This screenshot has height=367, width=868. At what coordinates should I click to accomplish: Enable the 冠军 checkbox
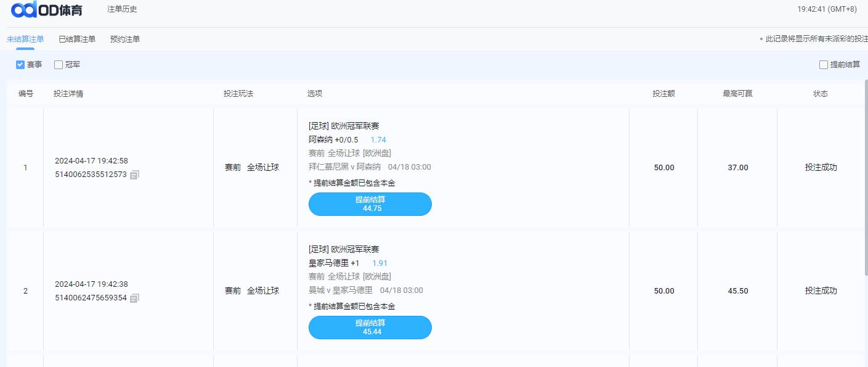tap(59, 64)
